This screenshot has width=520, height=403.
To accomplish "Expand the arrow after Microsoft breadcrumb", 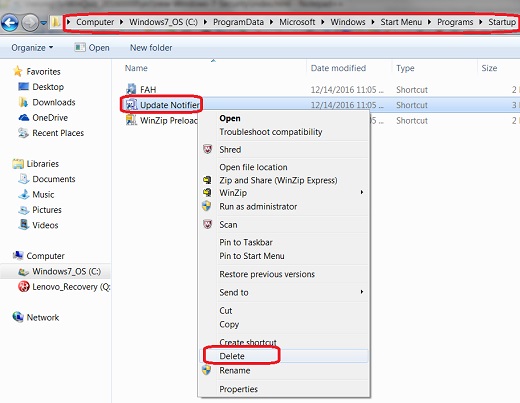I will click(x=323, y=22).
